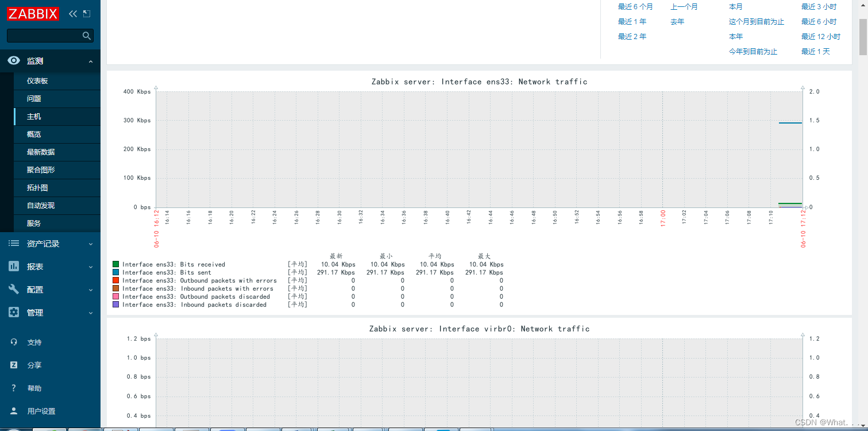Click legend text Interface ens33: Bits received

tap(173, 265)
